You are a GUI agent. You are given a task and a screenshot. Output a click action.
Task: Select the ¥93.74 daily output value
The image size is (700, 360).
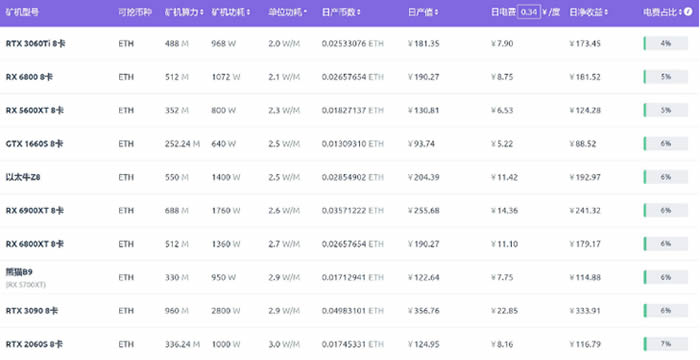click(x=421, y=144)
